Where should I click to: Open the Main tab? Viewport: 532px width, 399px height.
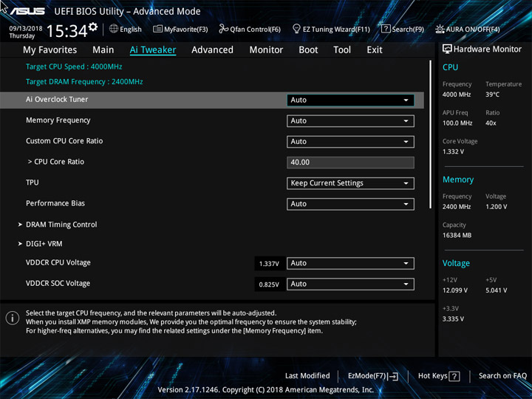coord(103,50)
